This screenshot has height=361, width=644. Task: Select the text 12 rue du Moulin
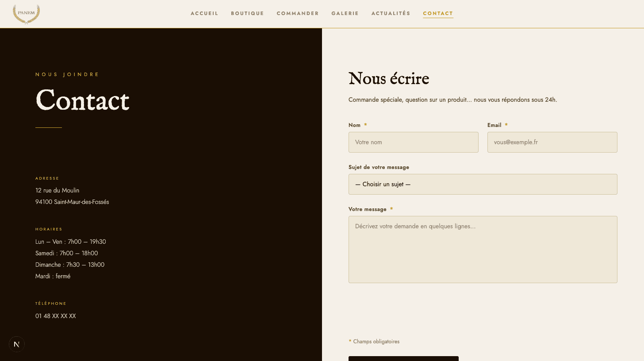coord(57,190)
